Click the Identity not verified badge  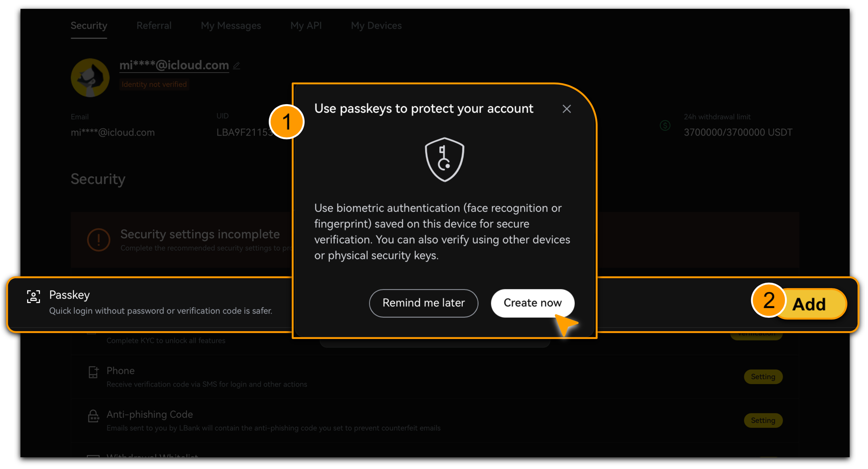[x=154, y=84]
